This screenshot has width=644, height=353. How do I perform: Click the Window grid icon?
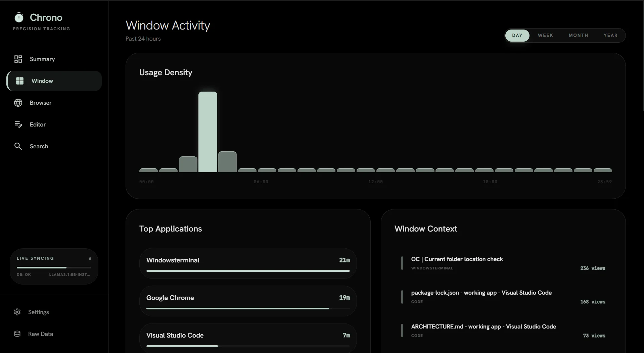[x=20, y=81]
